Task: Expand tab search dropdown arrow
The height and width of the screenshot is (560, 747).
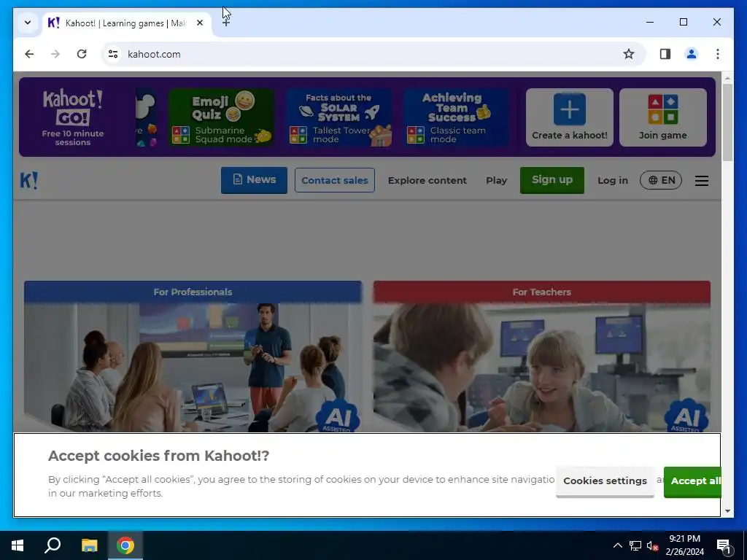Action: coord(28,23)
